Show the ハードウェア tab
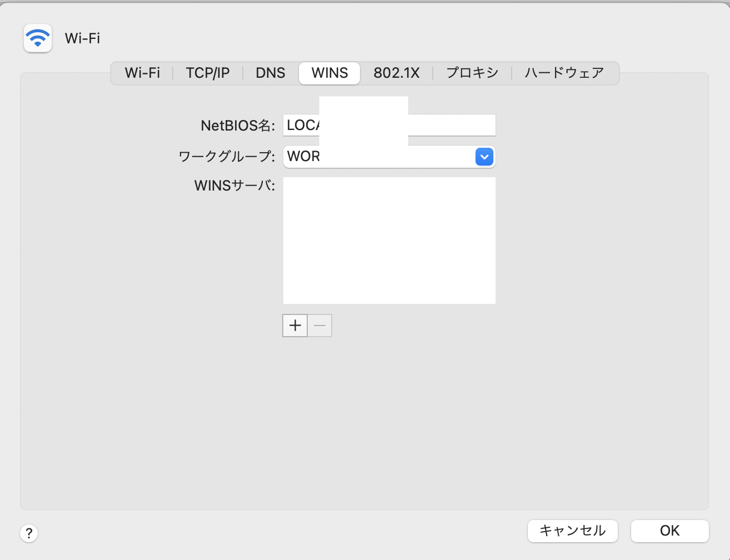This screenshot has height=560, width=730. click(x=564, y=73)
